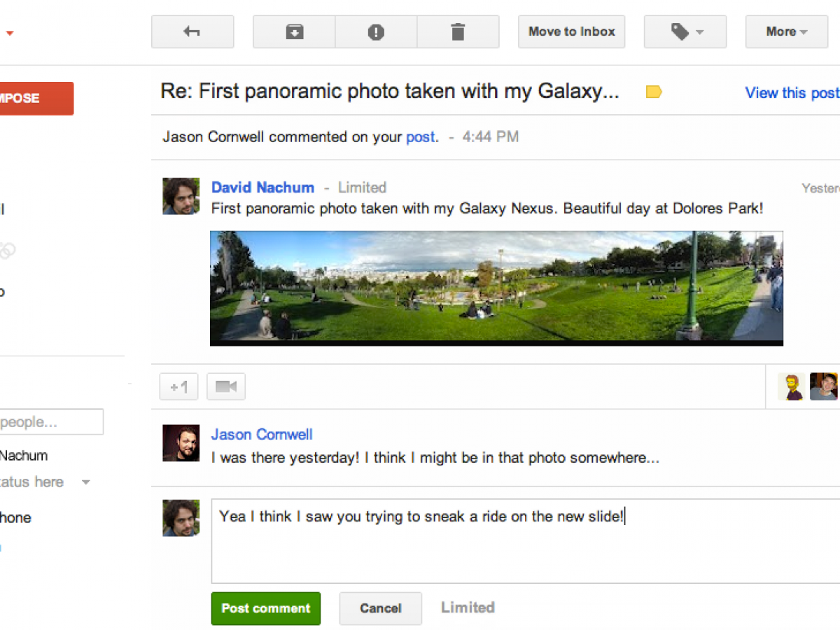Archive this conversation using archive icon
Viewport: 840px width, 630px height.
(294, 32)
